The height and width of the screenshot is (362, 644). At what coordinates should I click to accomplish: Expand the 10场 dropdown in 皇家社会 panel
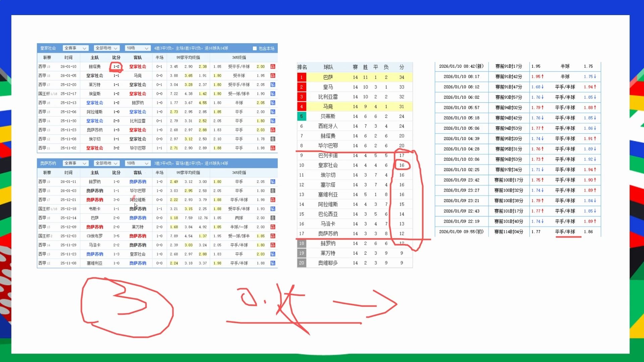pyautogui.click(x=137, y=48)
